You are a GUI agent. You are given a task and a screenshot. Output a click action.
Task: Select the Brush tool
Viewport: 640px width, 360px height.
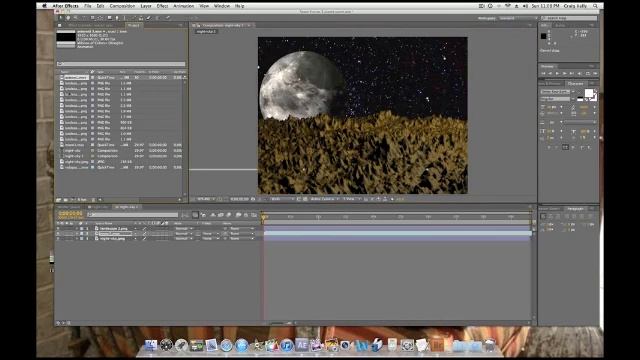coord(133,18)
